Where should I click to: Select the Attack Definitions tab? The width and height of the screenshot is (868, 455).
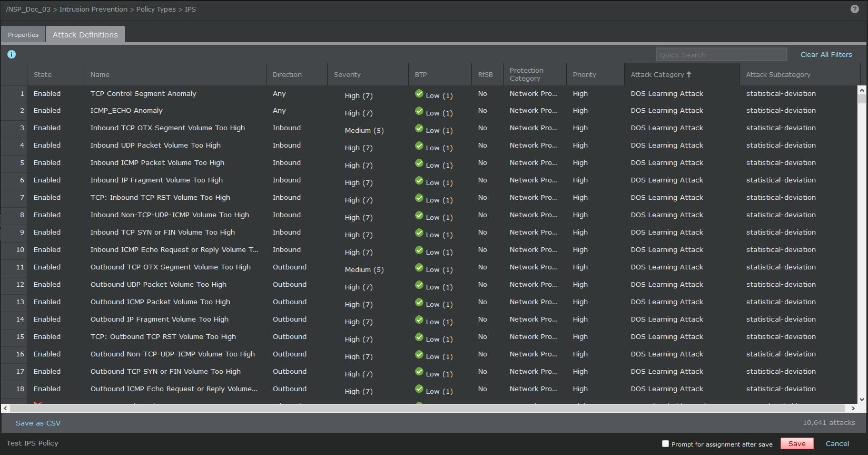click(x=85, y=35)
